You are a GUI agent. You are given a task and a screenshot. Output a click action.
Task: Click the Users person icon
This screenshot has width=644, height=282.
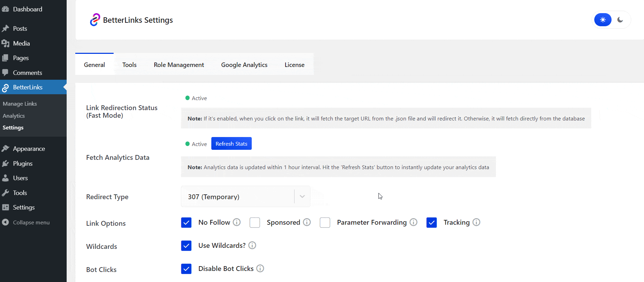pyautogui.click(x=5, y=178)
